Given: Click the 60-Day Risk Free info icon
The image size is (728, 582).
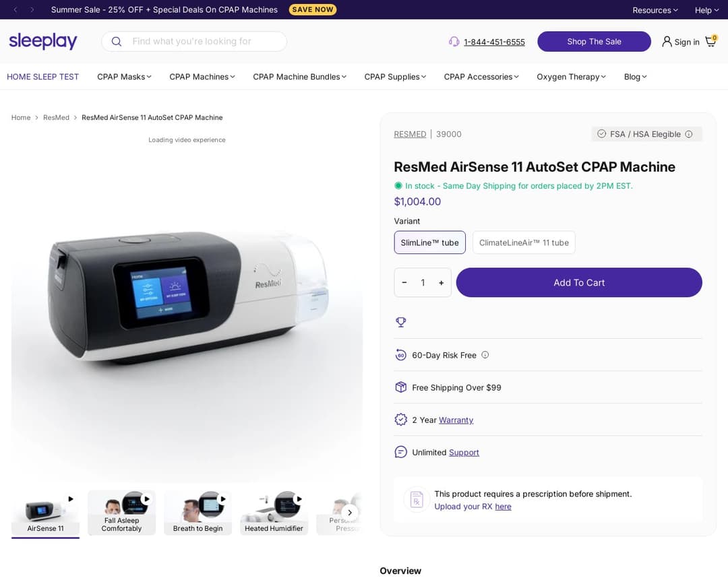Looking at the screenshot, I should pos(485,354).
